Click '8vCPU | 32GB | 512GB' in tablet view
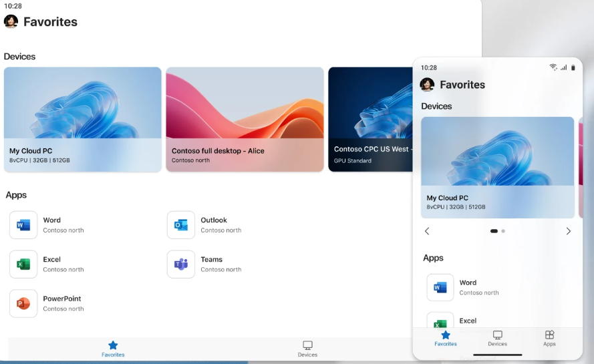The height and width of the screenshot is (364, 594). (40, 160)
